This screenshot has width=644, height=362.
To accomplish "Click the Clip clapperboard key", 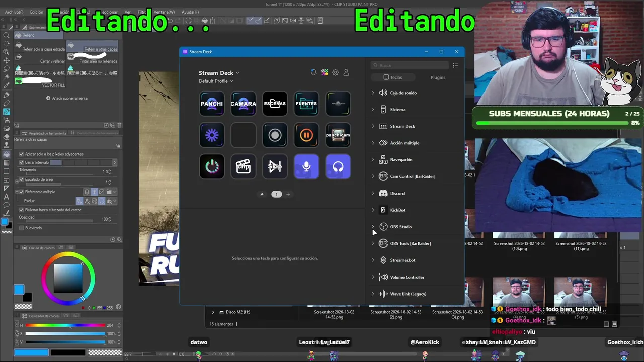I will pyautogui.click(x=244, y=167).
